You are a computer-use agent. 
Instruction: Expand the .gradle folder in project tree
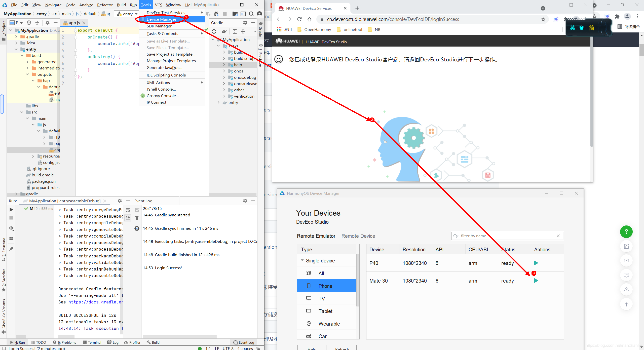point(16,36)
